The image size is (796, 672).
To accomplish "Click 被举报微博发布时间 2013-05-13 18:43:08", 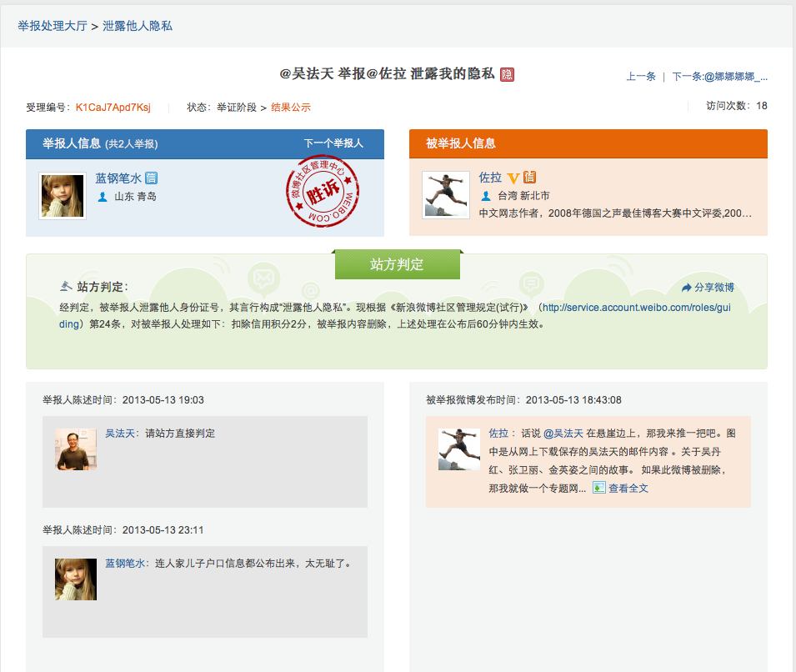I will [523, 400].
